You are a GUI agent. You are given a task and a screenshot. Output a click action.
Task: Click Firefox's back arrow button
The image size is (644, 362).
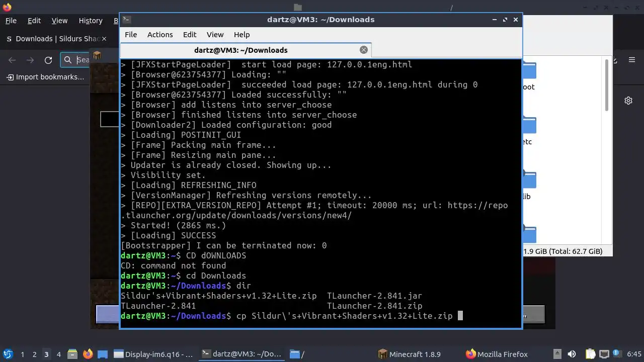[12, 60]
